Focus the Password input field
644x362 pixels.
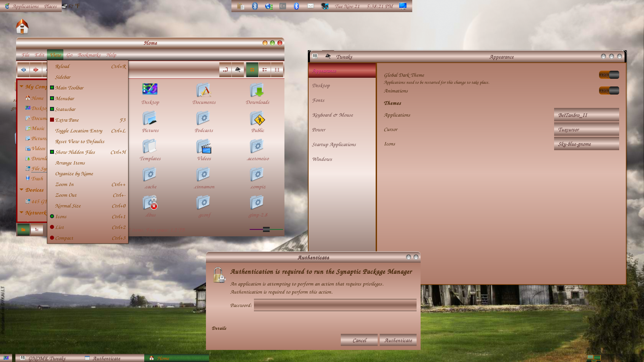click(335, 305)
